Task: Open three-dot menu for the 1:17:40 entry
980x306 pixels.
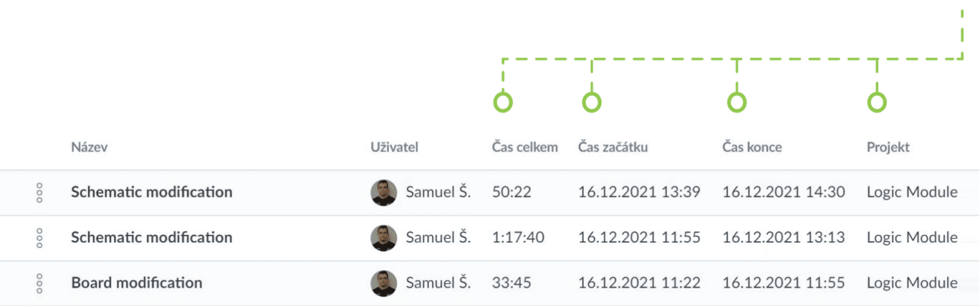Action: pyautogui.click(x=39, y=238)
